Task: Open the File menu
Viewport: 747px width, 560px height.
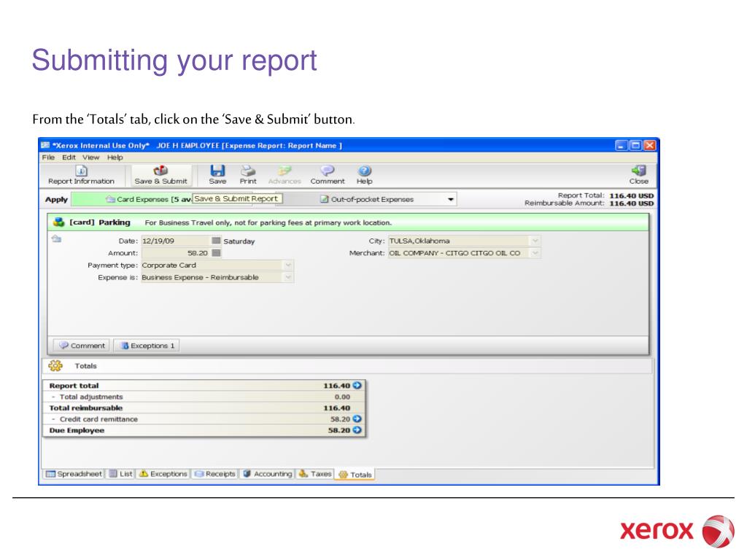Action: [48, 157]
